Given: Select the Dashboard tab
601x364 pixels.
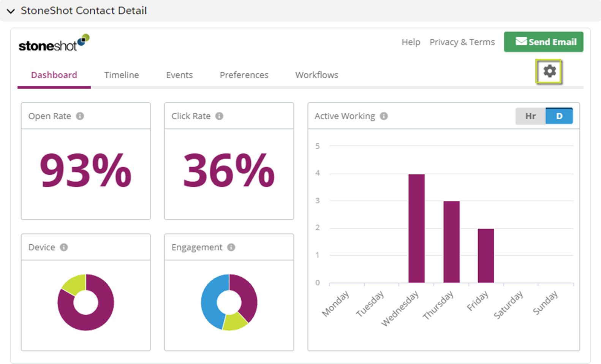Looking at the screenshot, I should click(x=54, y=75).
